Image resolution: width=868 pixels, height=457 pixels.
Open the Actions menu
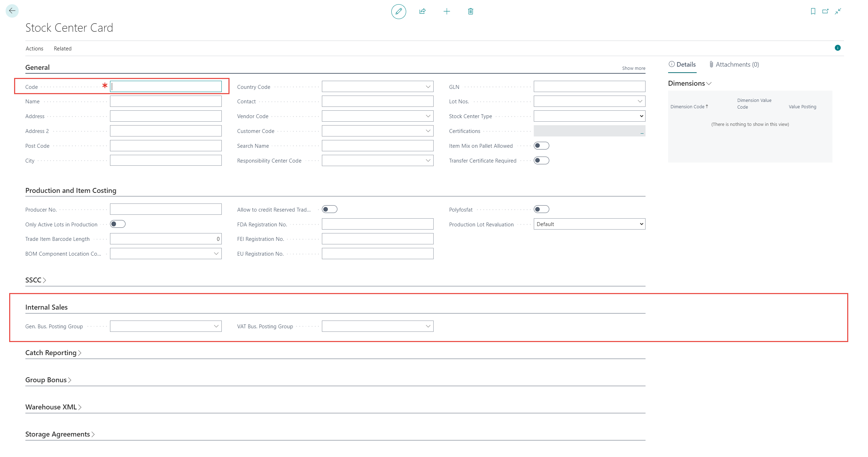click(x=34, y=49)
